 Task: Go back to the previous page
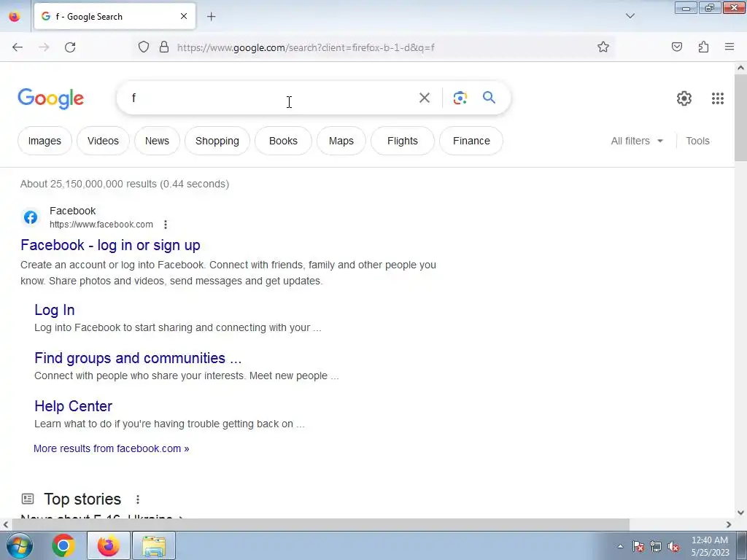(18, 47)
